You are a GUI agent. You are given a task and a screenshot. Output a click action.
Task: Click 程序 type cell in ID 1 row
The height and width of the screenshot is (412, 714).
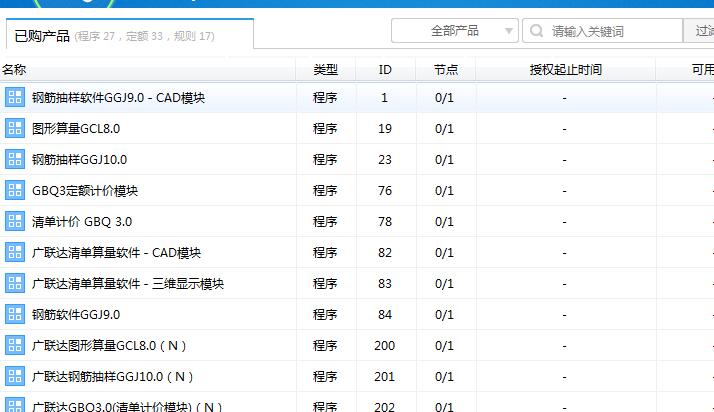(x=325, y=98)
